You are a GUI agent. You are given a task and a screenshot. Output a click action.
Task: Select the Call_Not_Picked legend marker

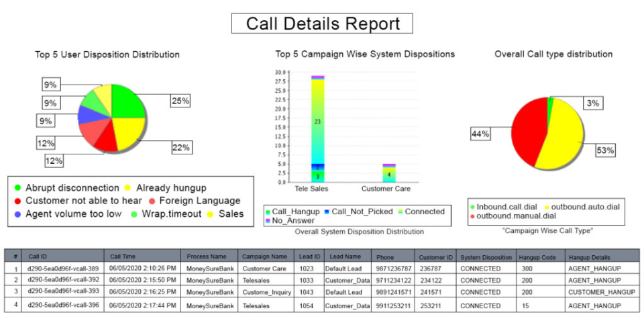[x=327, y=212]
